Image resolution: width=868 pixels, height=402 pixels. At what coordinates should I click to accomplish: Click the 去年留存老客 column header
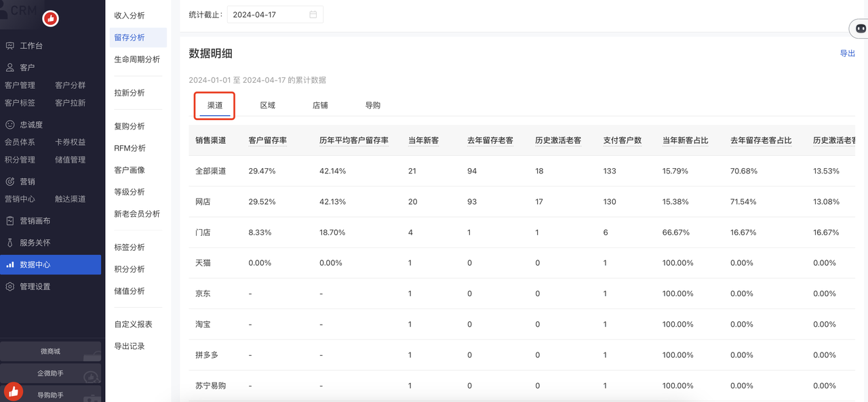[x=490, y=140]
